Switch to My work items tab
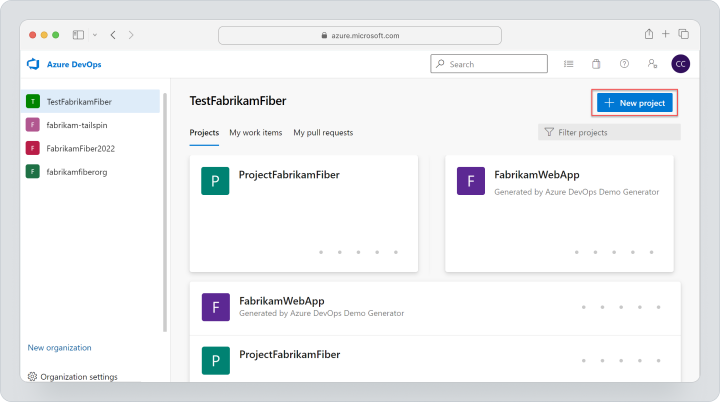Screen dimensions: 720x402 coord(256,133)
